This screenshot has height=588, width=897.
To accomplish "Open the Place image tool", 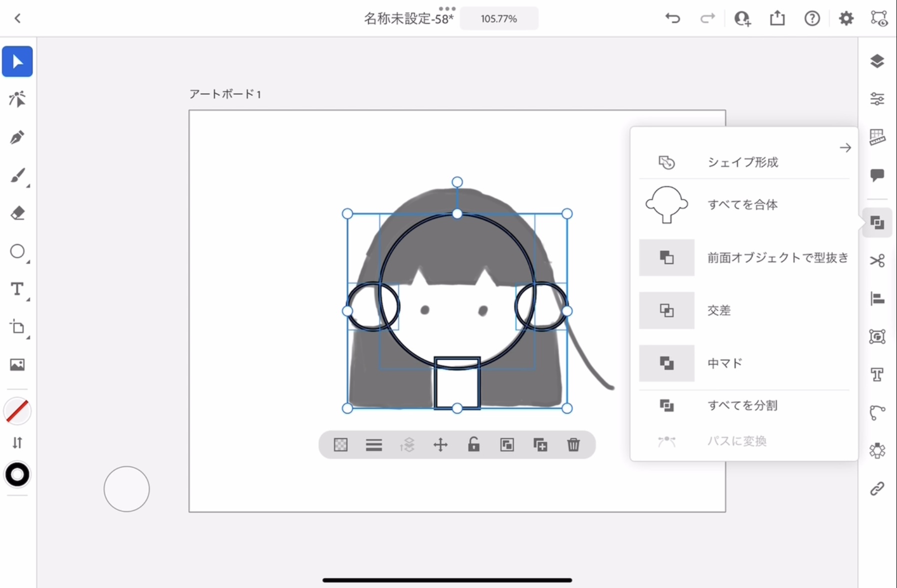I will click(17, 365).
